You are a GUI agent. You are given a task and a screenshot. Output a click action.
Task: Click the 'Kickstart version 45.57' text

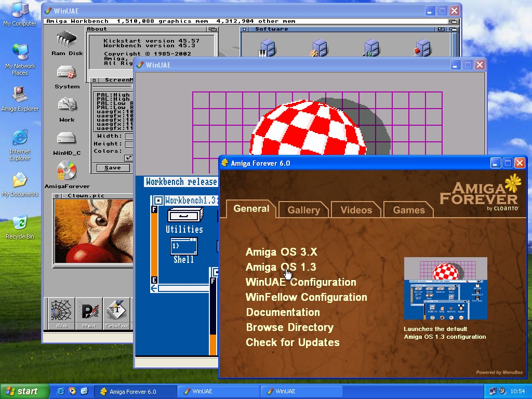point(151,41)
